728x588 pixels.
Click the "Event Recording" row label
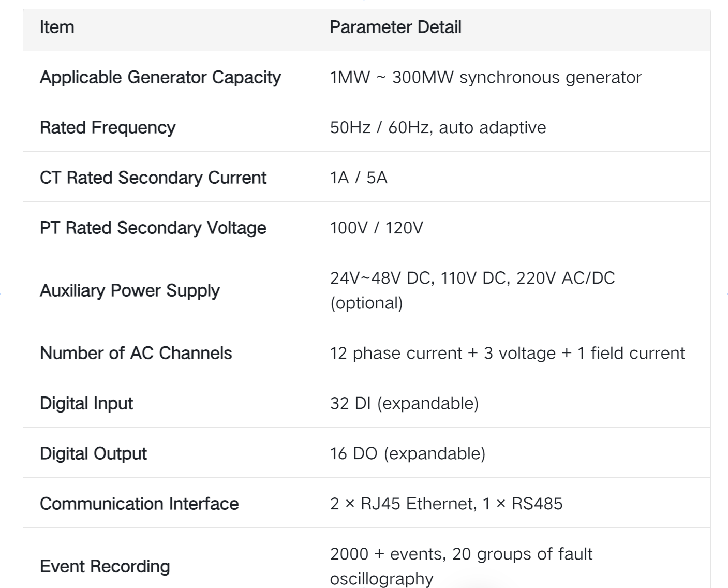click(x=105, y=567)
